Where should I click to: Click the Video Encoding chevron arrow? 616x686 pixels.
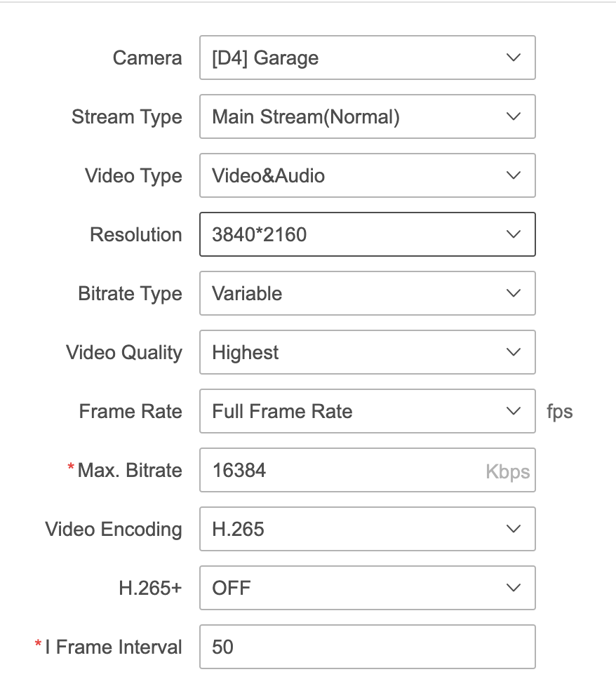click(x=514, y=529)
